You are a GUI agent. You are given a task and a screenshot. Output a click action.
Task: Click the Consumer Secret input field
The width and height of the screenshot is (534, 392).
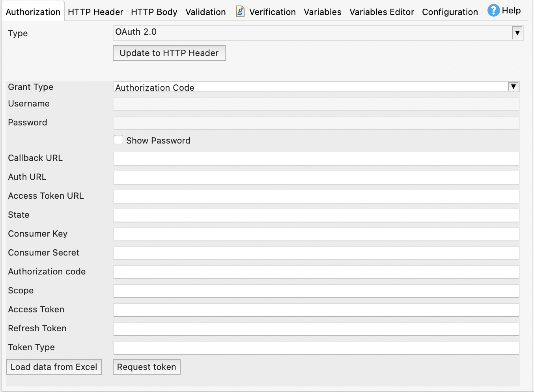[x=316, y=253]
